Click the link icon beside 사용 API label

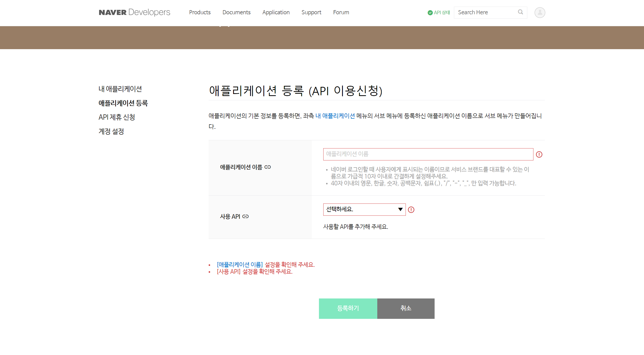click(x=245, y=216)
